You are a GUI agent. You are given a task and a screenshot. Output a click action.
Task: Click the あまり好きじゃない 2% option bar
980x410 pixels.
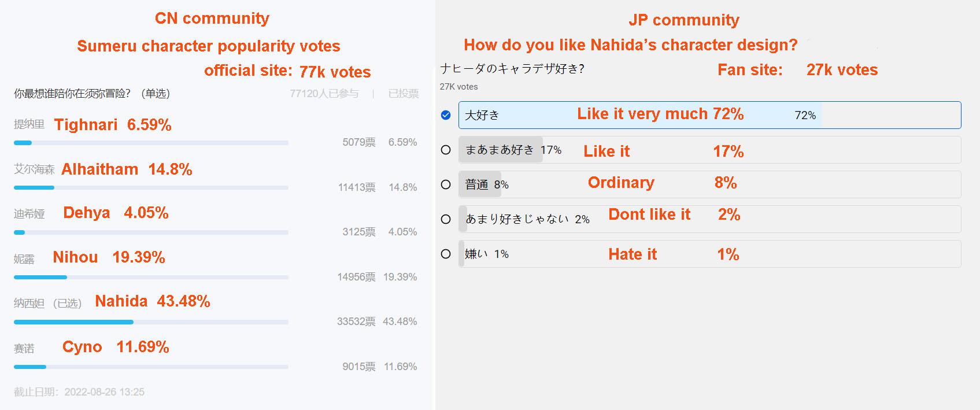tap(709, 219)
